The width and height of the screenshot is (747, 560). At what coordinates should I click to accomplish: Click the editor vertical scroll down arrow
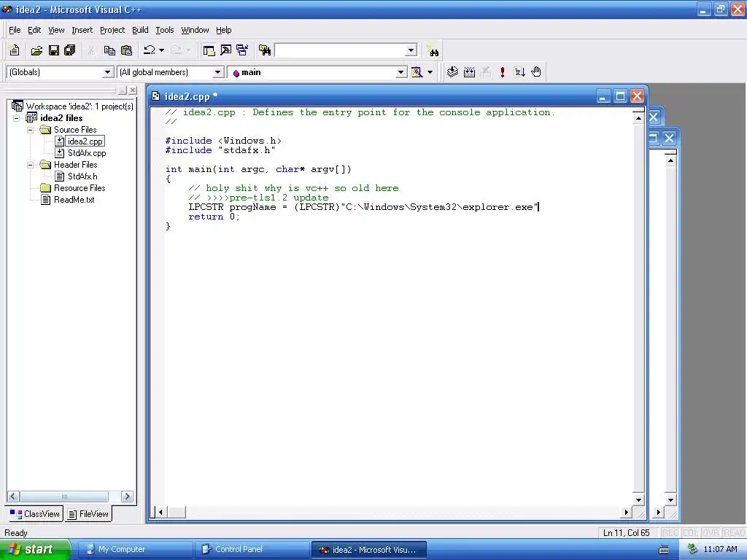pos(638,500)
